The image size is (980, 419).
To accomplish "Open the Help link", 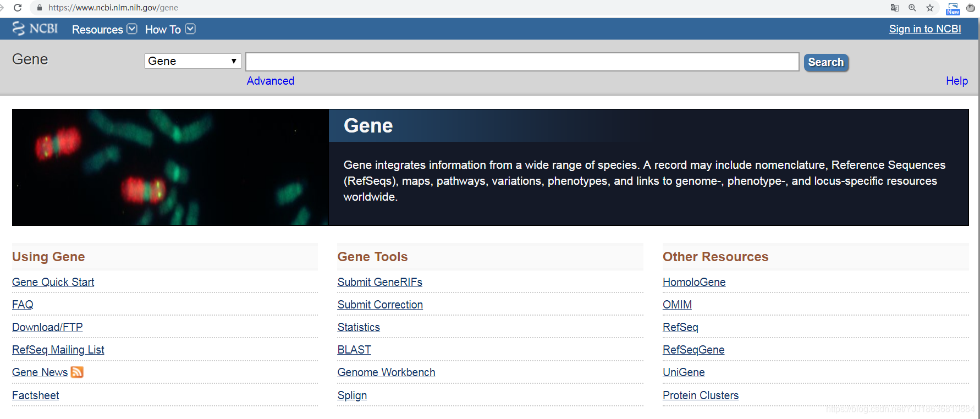I will [x=957, y=81].
